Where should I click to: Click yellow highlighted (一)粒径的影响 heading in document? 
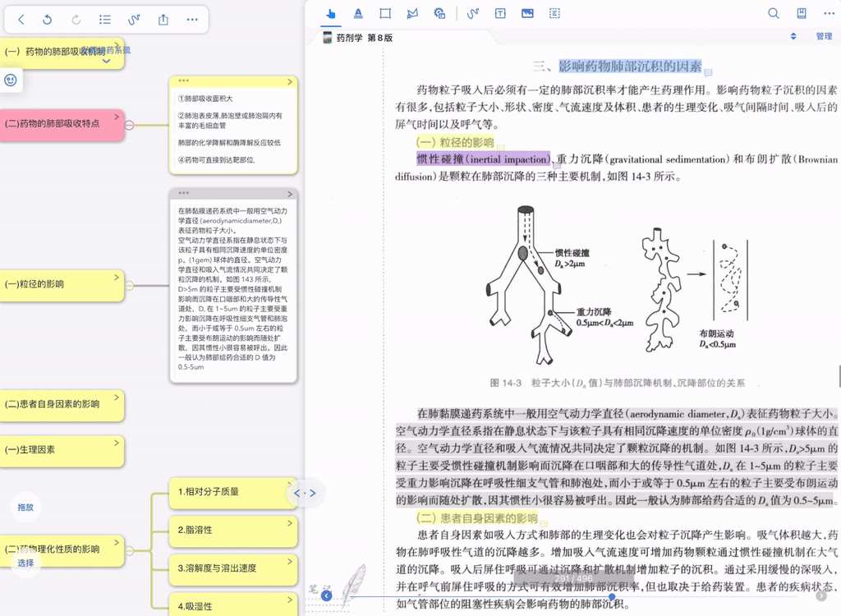point(455,142)
